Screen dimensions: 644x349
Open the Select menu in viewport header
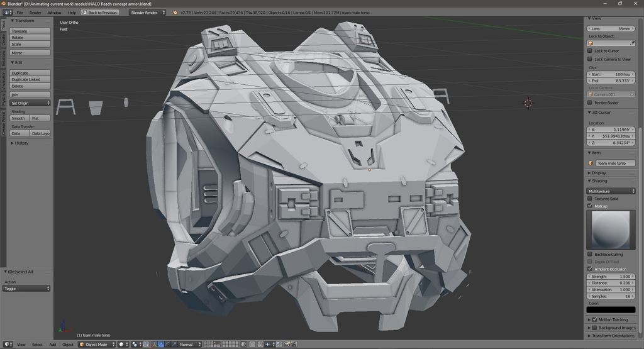pos(37,344)
